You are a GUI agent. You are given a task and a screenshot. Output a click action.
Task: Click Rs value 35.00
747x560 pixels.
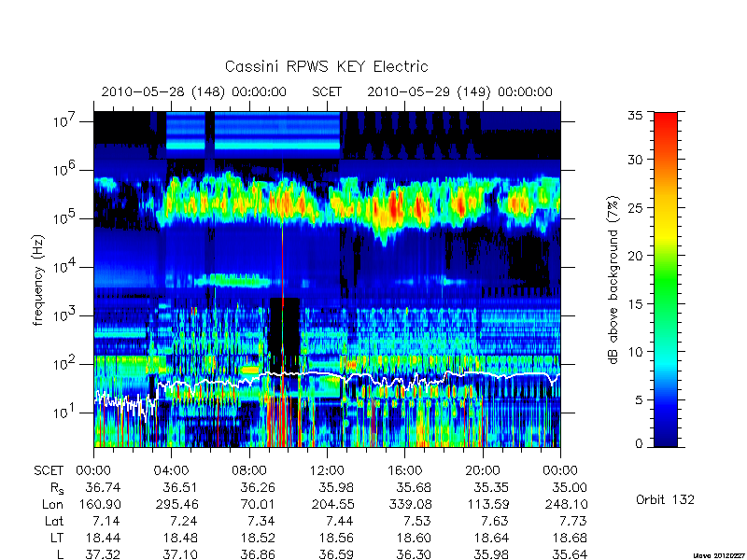tap(570, 487)
